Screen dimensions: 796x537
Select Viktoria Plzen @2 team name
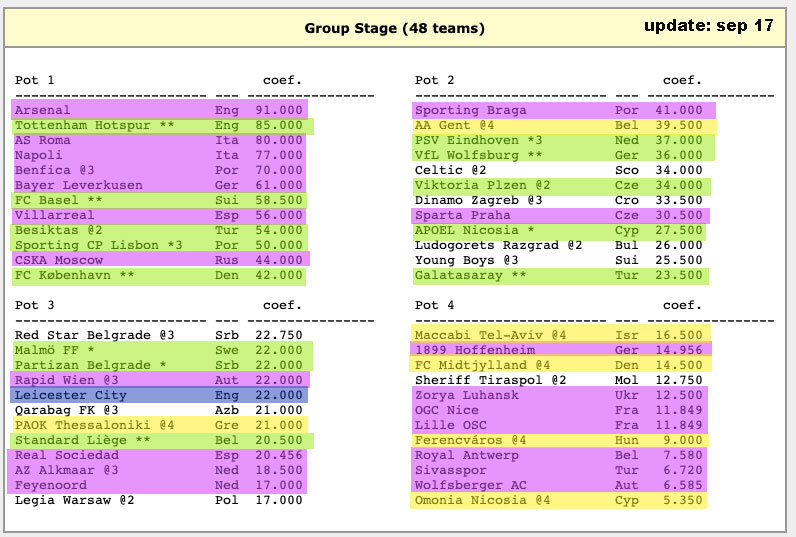(483, 185)
